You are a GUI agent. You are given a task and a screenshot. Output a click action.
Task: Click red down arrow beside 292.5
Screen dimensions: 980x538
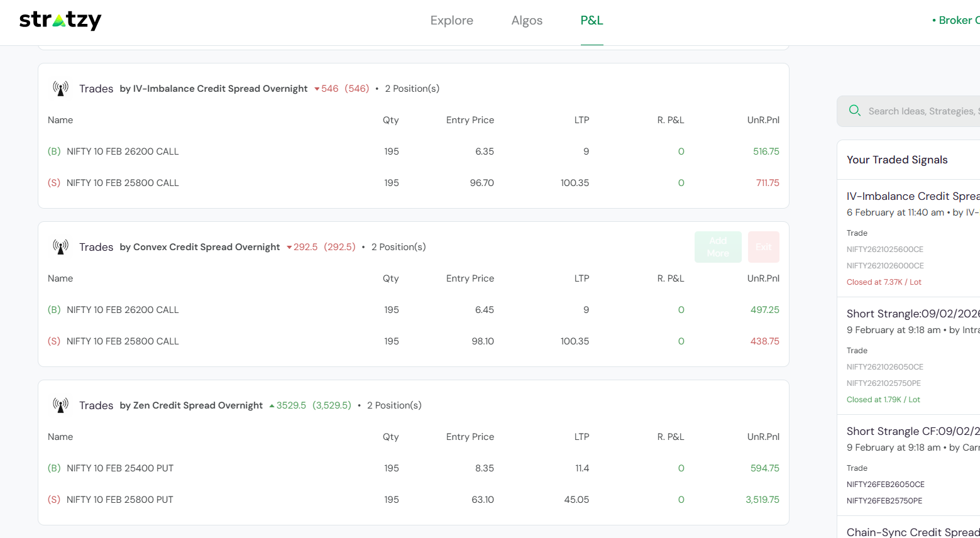coord(289,248)
